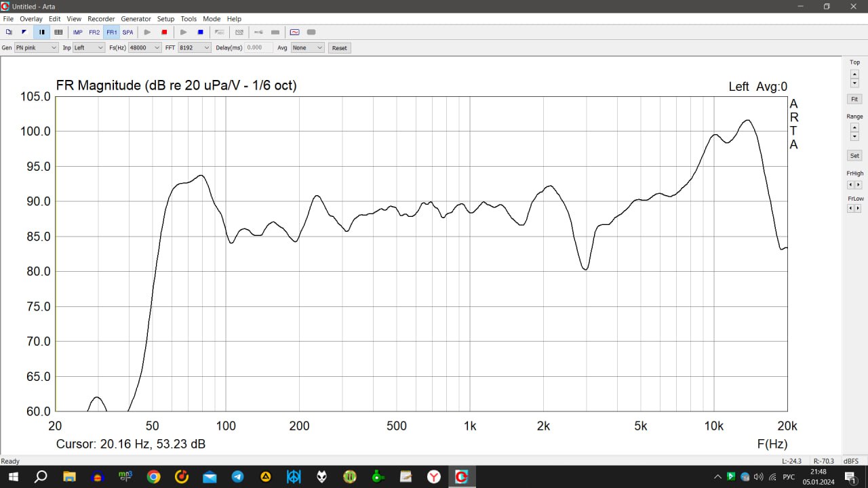Click the blue square stop button
Screen dimensions: 868x488
(200, 32)
